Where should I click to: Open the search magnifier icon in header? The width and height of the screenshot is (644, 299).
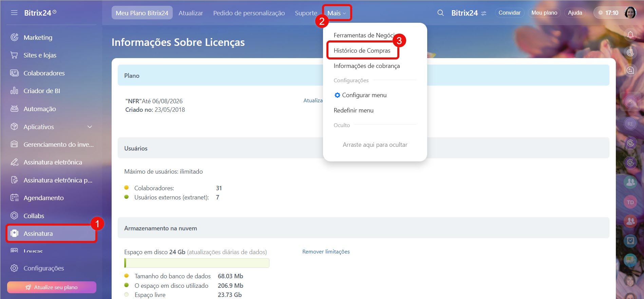coord(440,13)
